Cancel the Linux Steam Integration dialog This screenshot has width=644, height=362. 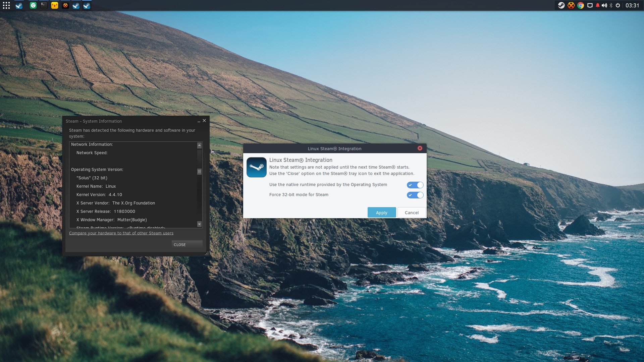point(411,213)
